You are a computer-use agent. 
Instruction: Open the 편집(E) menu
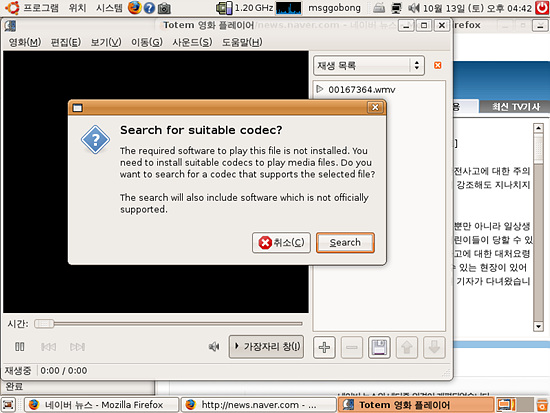coord(66,42)
